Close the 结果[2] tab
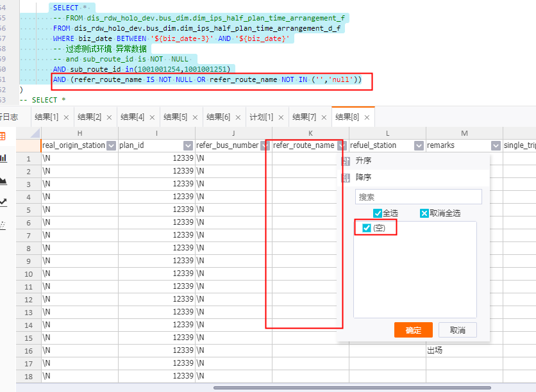The height and width of the screenshot is (392, 536). click(x=110, y=117)
